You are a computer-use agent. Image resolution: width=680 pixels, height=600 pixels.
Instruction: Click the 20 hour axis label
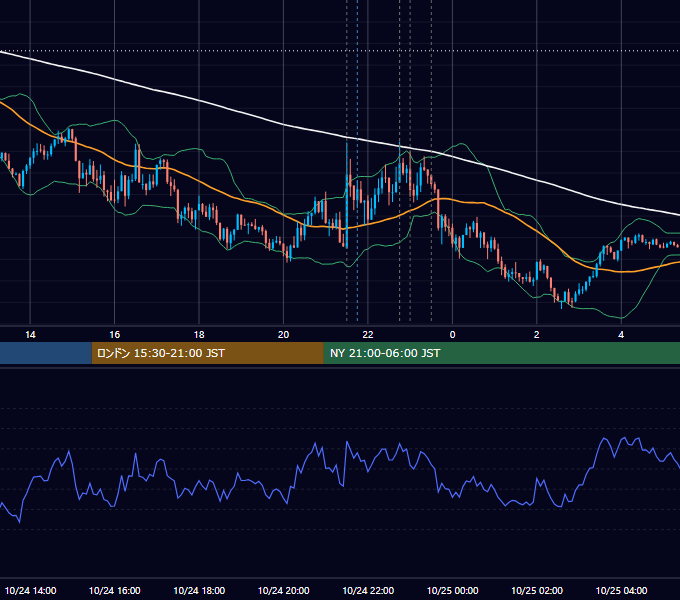pyautogui.click(x=283, y=335)
